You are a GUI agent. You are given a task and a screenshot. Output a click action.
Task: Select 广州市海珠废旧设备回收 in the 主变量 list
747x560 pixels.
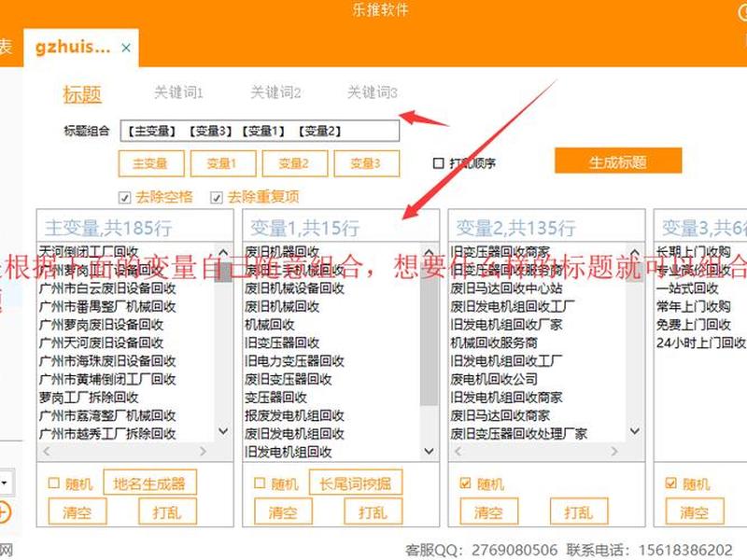point(107,361)
